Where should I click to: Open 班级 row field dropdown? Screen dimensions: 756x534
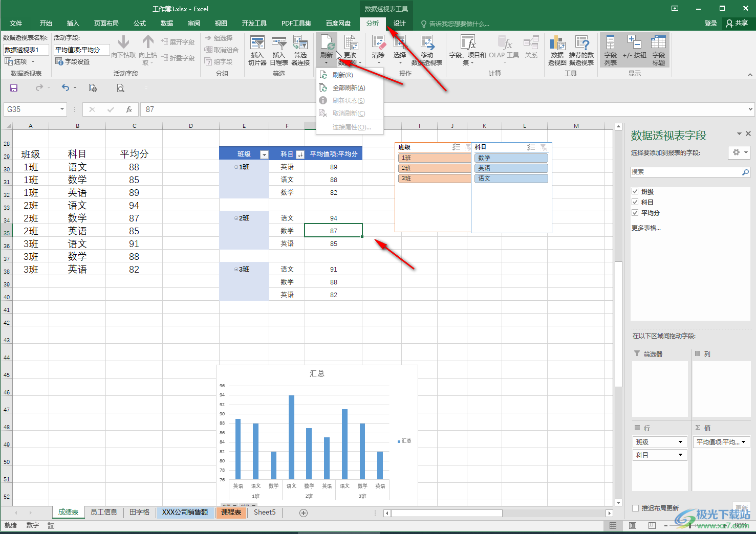click(x=680, y=442)
